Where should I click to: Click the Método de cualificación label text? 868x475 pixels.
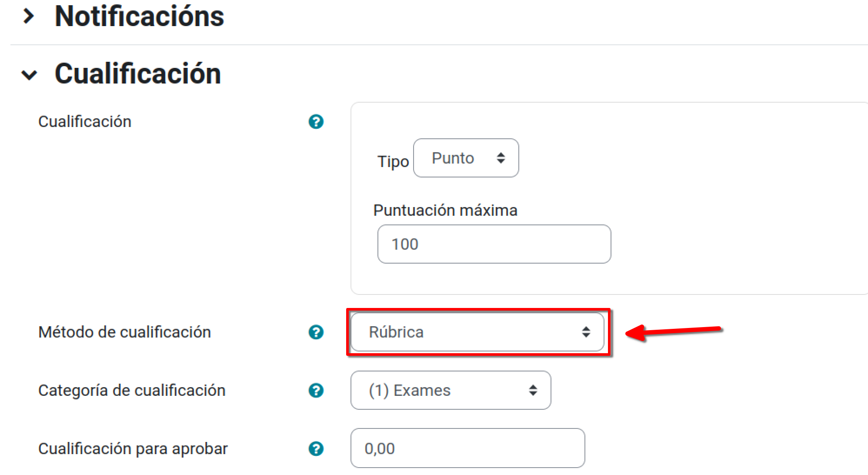point(124,332)
